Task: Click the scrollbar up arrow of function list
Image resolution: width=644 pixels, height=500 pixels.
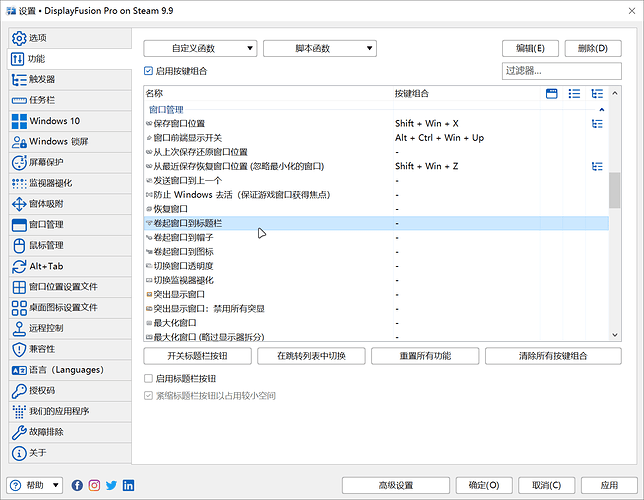Action: 615,93
